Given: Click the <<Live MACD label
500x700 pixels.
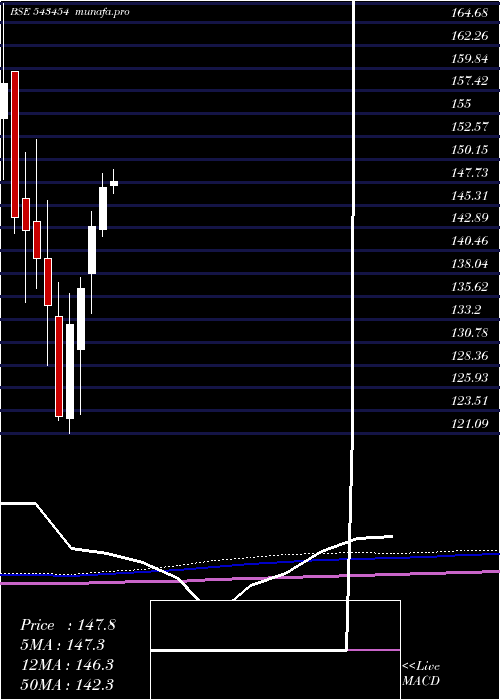Looking at the screenshot, I should click(x=421, y=674).
